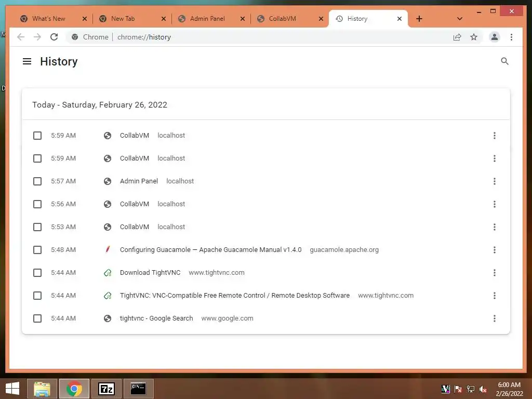Screen dimensions: 532x399
Task: Open actions menu for first 5:59 AM entry
Action: click(495, 136)
